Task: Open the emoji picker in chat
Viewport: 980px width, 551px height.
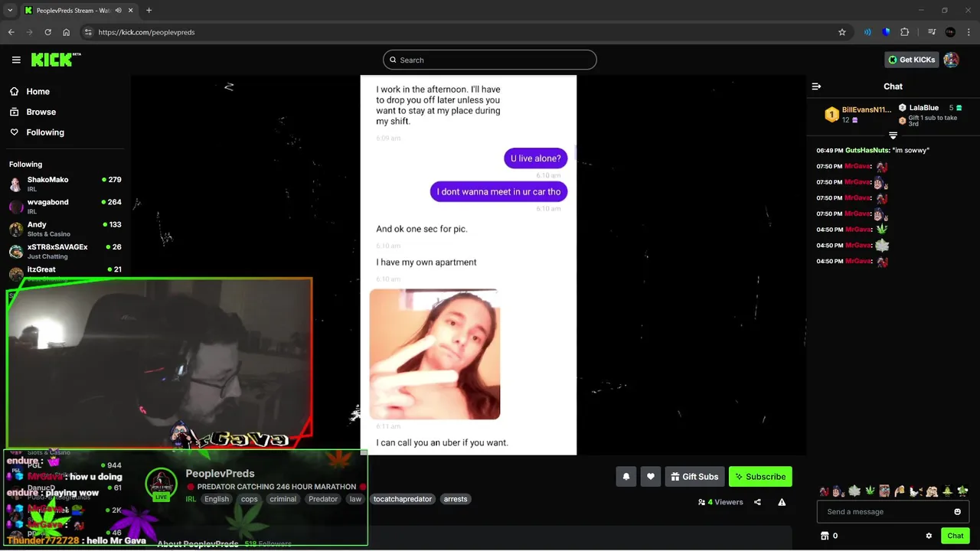Action: point(957,512)
